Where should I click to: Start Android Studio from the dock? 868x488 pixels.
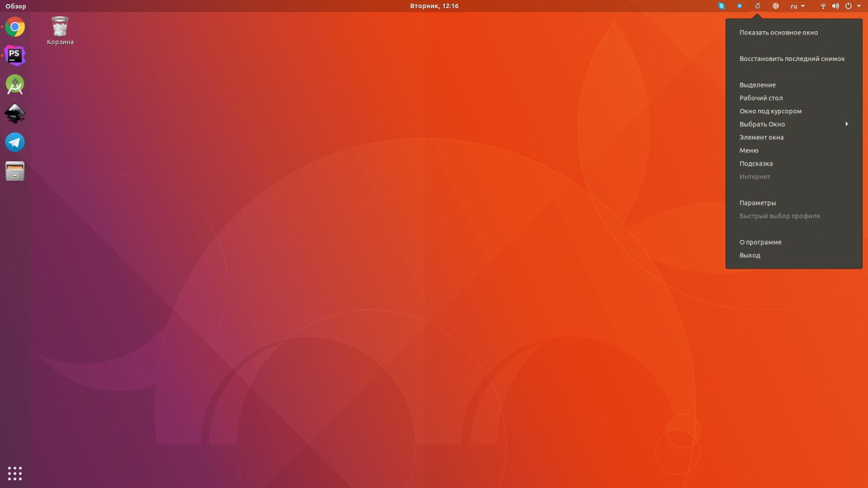click(x=15, y=85)
